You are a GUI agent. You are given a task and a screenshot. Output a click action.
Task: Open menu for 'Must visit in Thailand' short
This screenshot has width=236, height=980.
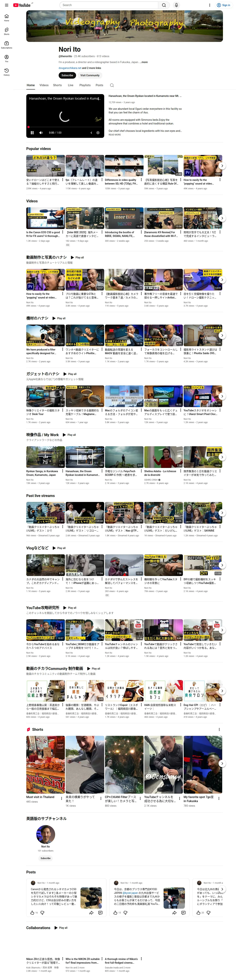(x=62, y=798)
